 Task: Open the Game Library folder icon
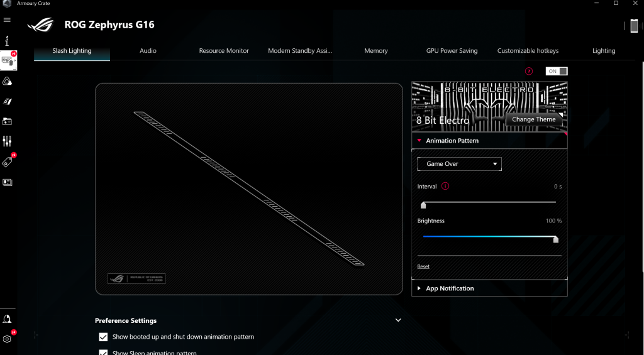pos(8,121)
